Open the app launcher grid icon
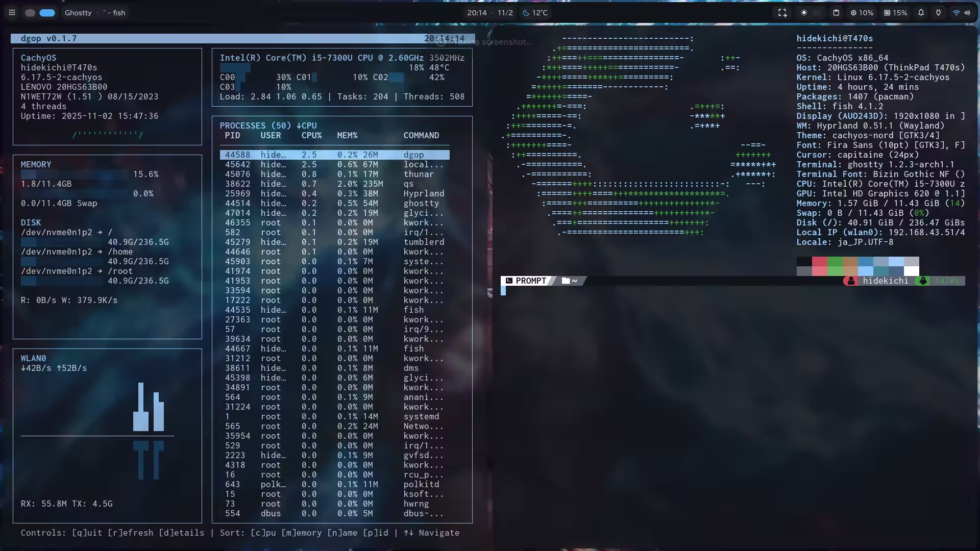 (x=12, y=13)
